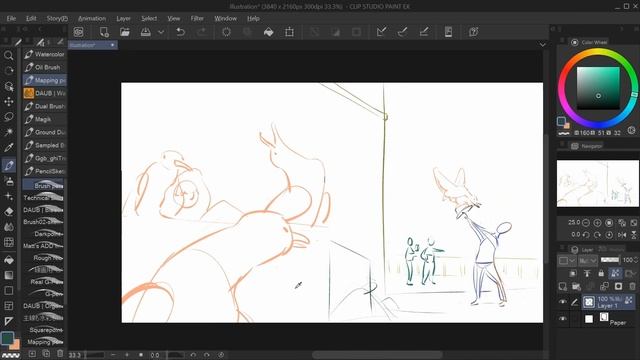Open Edit menu
Viewport: 640px width, 360px height.
(31, 18)
